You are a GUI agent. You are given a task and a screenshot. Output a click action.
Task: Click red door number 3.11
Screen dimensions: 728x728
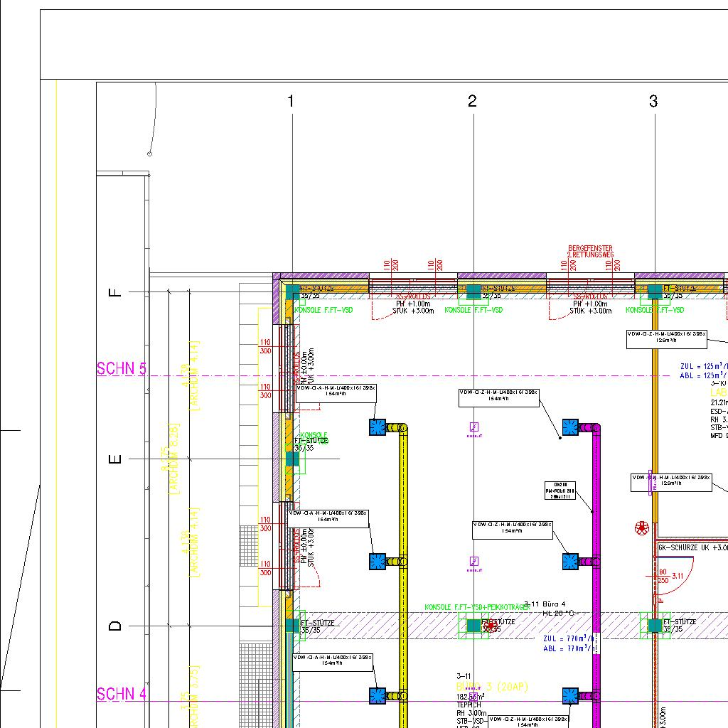(x=678, y=576)
